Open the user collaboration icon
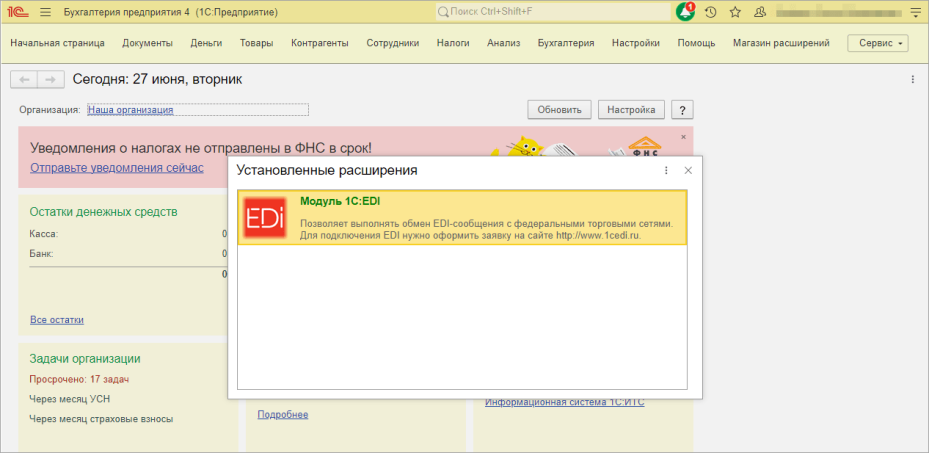 [x=760, y=12]
